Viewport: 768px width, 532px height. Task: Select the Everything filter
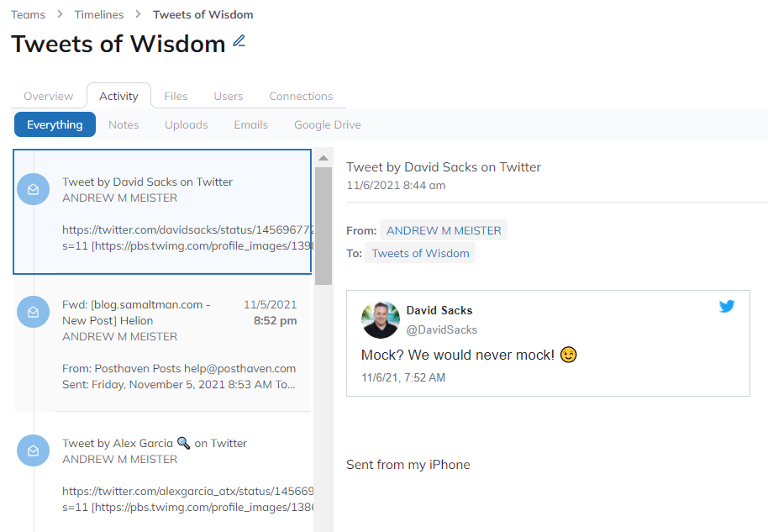(x=55, y=124)
